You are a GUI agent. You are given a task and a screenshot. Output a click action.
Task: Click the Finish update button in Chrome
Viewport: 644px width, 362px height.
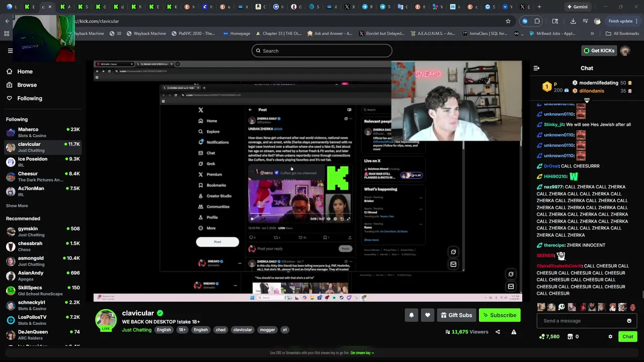click(x=623, y=21)
